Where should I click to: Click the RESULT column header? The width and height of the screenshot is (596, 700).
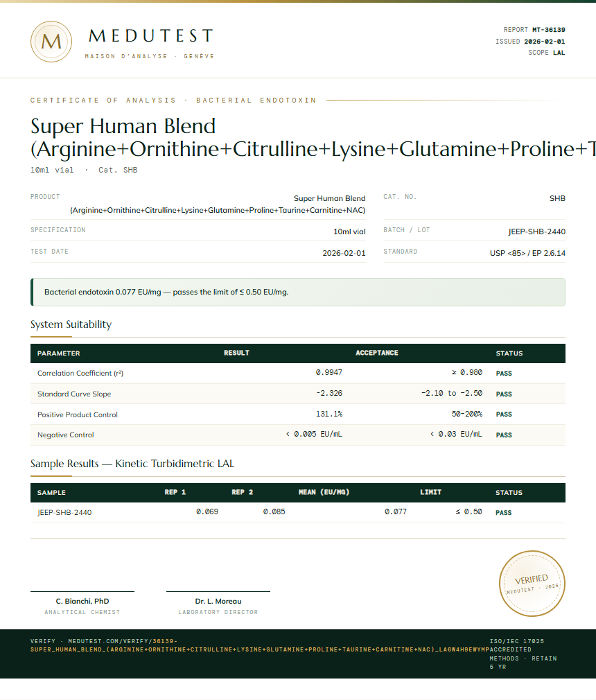tap(236, 353)
